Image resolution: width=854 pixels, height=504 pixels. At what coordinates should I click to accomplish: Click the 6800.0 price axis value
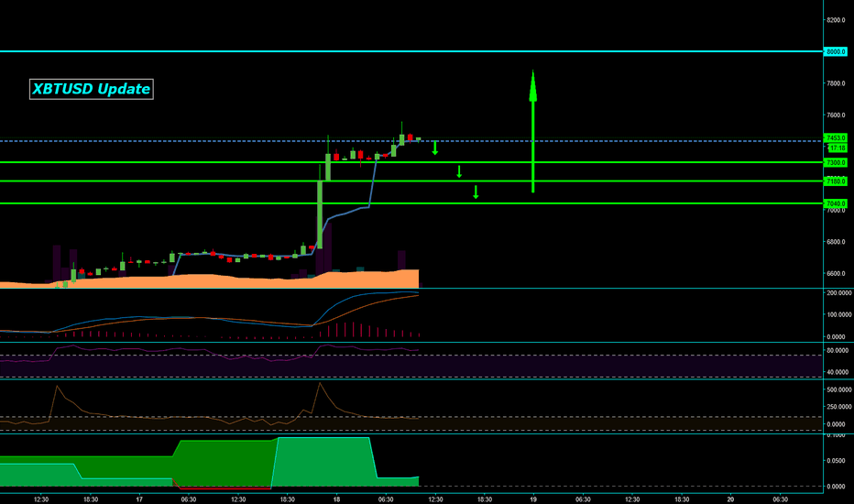(x=836, y=242)
